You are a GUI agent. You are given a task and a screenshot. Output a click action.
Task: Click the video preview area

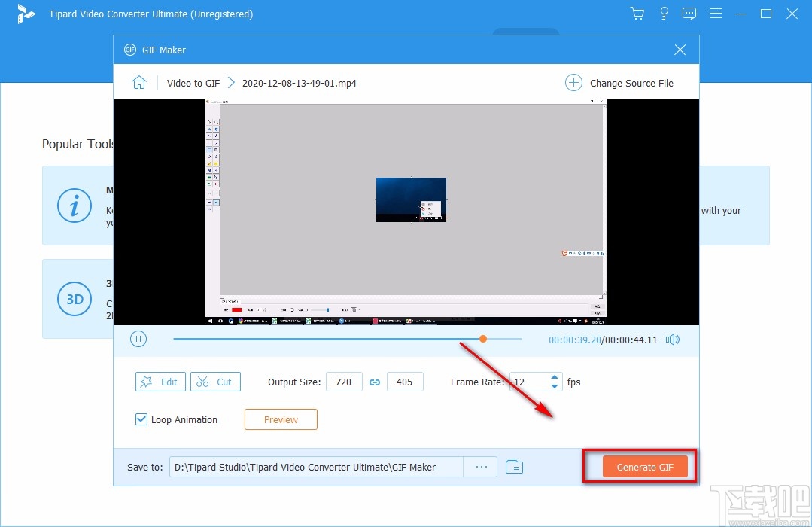pyautogui.click(x=406, y=212)
